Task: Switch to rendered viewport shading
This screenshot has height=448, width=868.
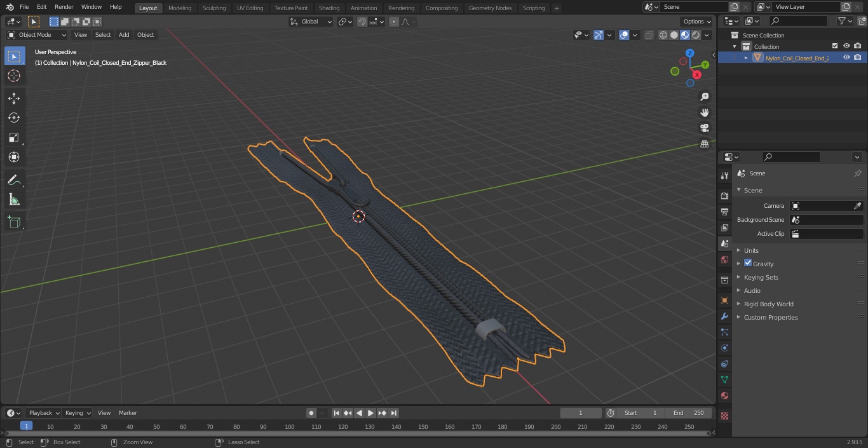Action: tap(696, 35)
